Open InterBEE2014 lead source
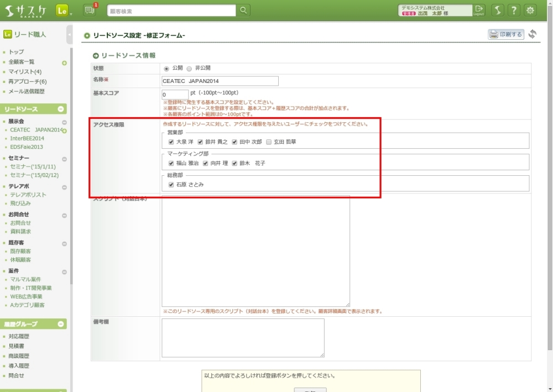Screen dimensions: 553x392 point(27,139)
